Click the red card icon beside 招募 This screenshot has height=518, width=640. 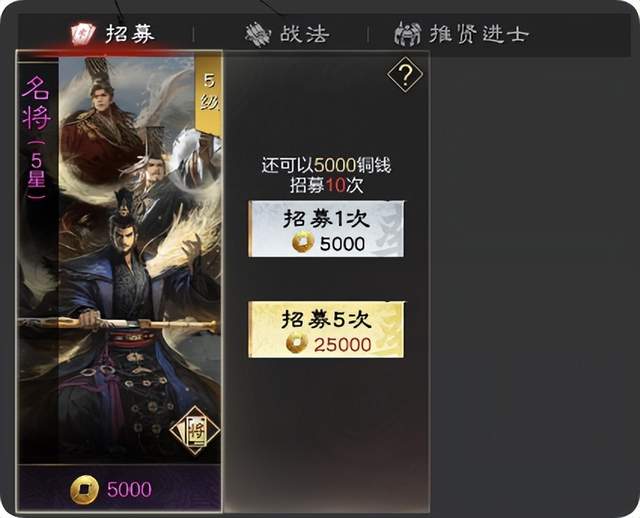tap(83, 34)
